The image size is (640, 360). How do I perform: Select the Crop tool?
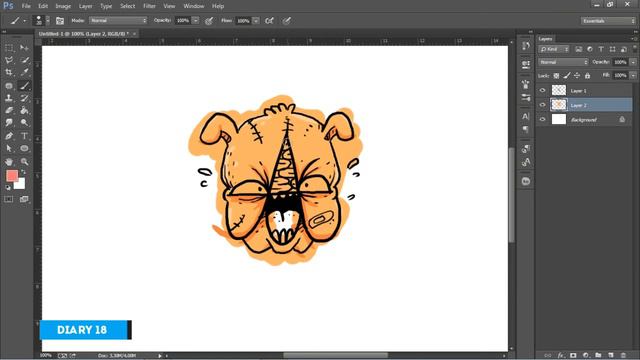(9, 73)
